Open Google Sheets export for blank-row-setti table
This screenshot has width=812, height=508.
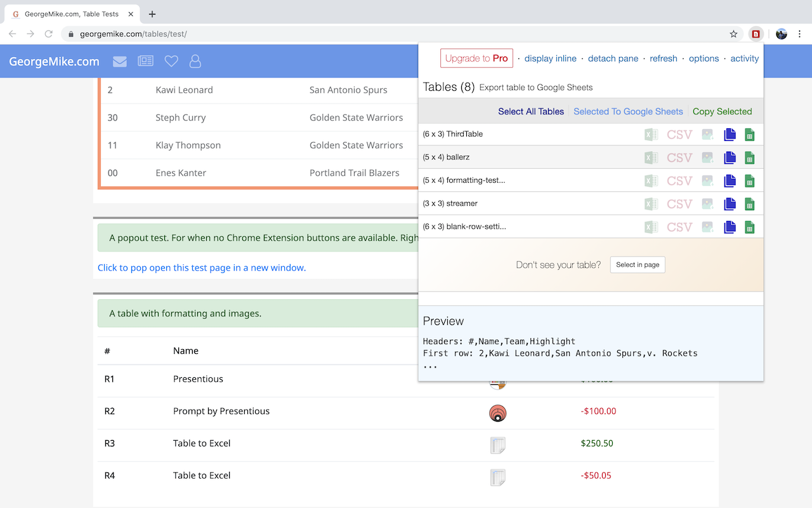[749, 227]
